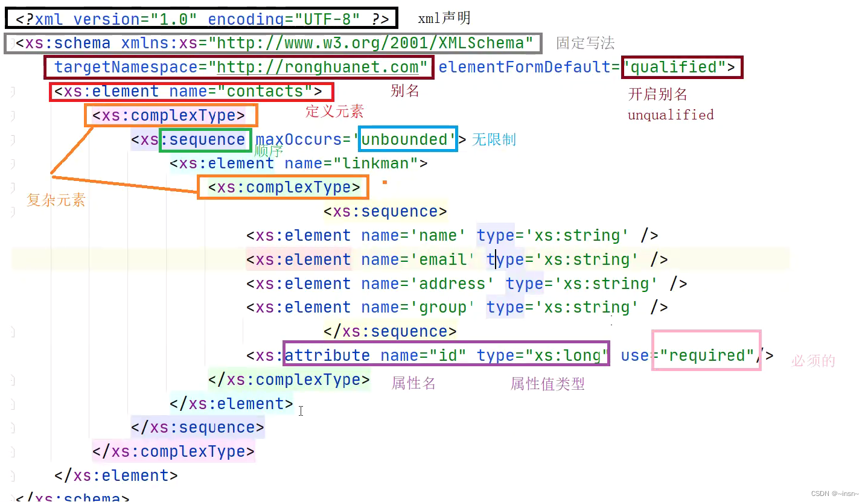Image resolution: width=868 pixels, height=502 pixels.
Task: Click the use="required" value
Action: [707, 355]
